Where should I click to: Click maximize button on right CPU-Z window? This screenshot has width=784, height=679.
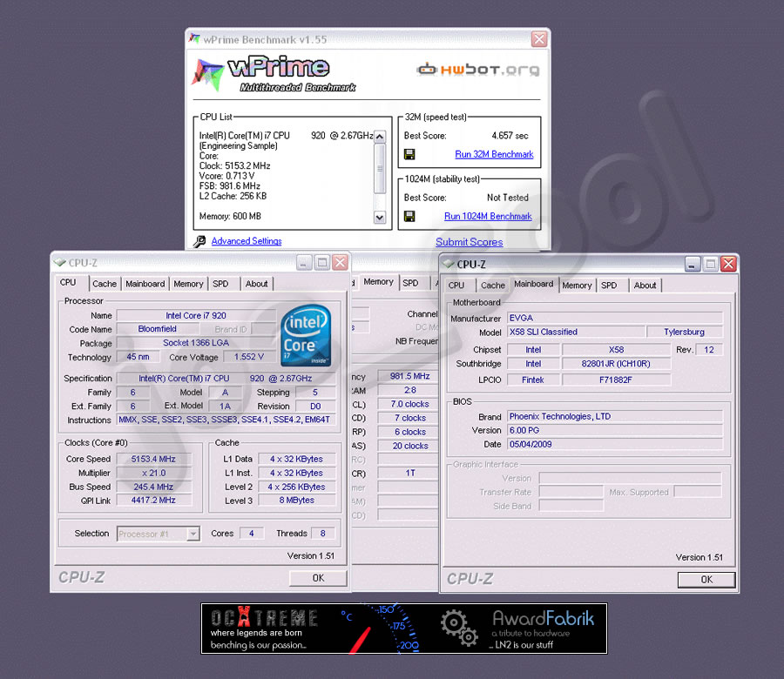pyautogui.click(x=711, y=264)
